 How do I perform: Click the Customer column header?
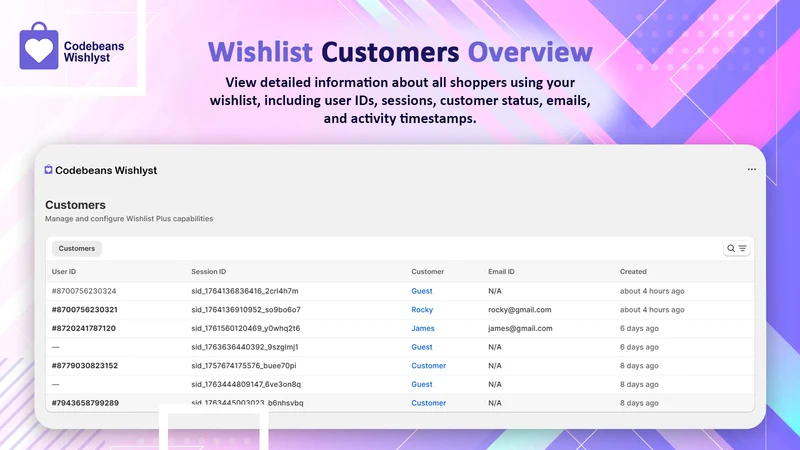click(428, 271)
